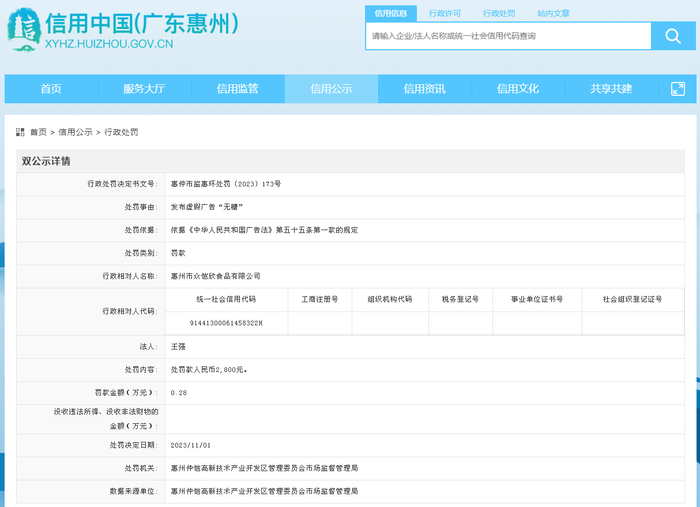Open the 服务大厅 navigation item
The image size is (700, 507).
144,89
